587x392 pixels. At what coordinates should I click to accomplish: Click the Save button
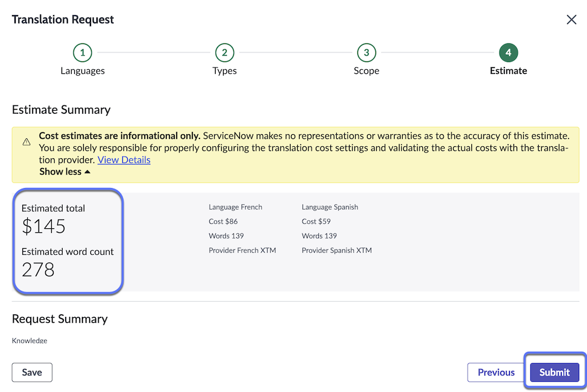click(32, 372)
